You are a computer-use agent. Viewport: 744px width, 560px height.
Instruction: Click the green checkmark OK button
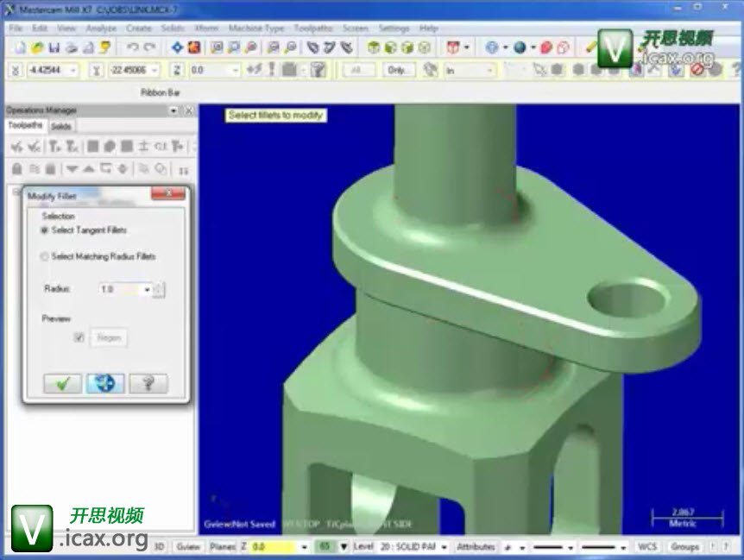[x=63, y=384]
